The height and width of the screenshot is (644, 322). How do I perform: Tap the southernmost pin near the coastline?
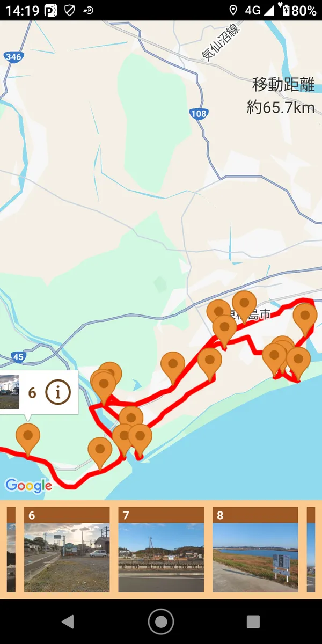point(100,453)
